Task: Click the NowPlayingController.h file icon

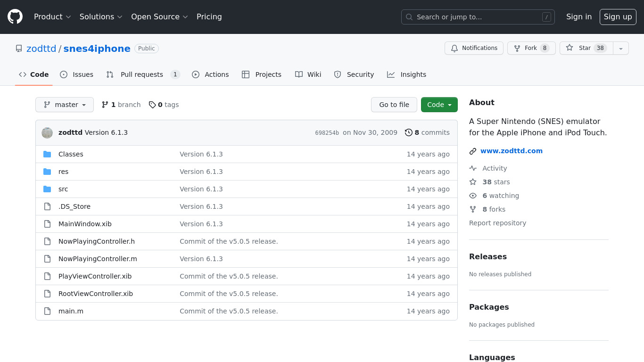Action: tap(47, 241)
